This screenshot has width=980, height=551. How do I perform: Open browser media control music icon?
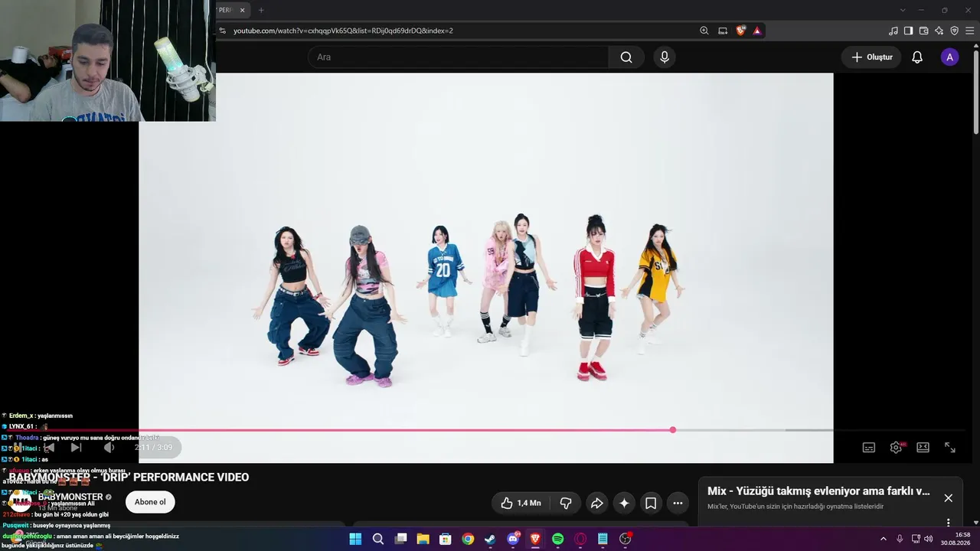click(x=893, y=31)
